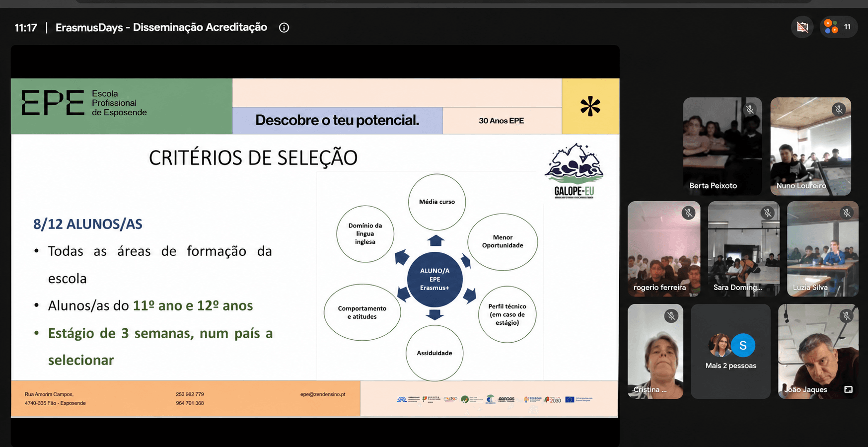868x447 pixels.
Task: Select rogerio ferreira's video tile
Action: pos(664,249)
